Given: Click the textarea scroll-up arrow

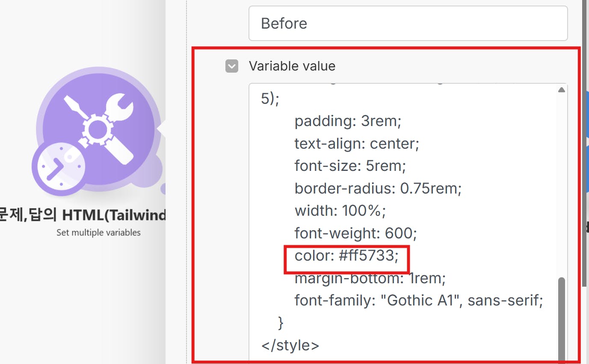Looking at the screenshot, I should click(562, 90).
